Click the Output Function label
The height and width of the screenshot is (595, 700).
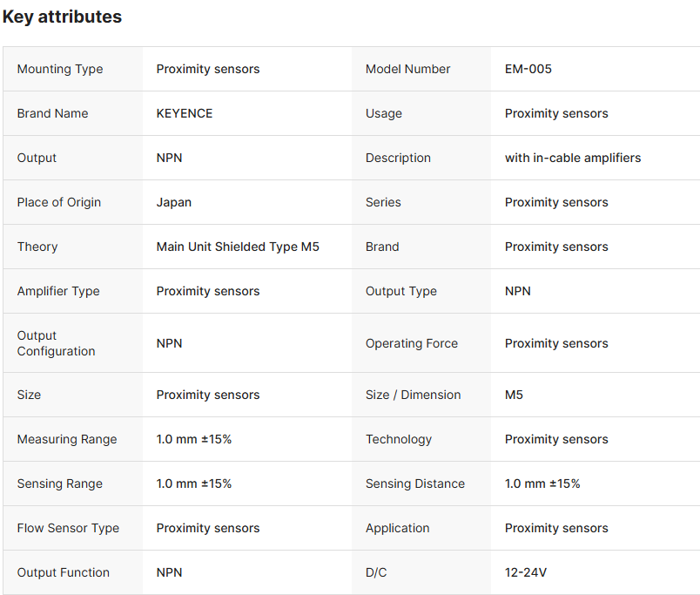[x=63, y=572]
